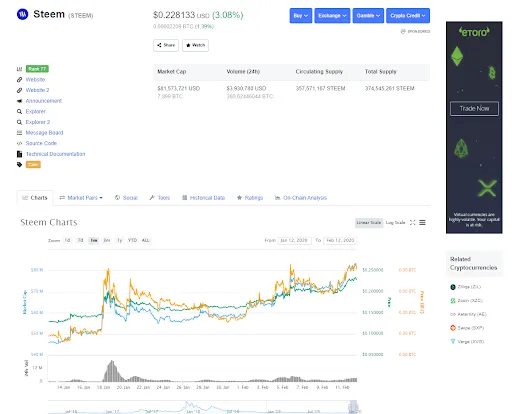Open the Source Code link

tap(41, 143)
